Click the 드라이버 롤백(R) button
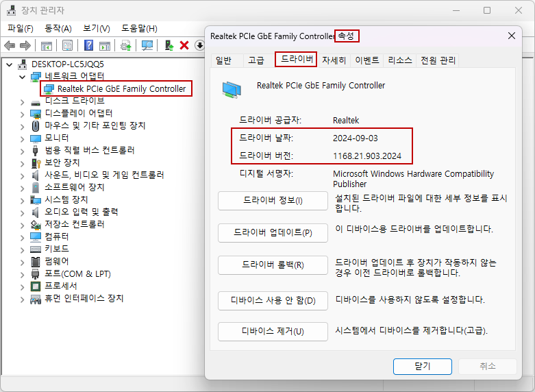This screenshot has height=392, width=535. (273, 265)
